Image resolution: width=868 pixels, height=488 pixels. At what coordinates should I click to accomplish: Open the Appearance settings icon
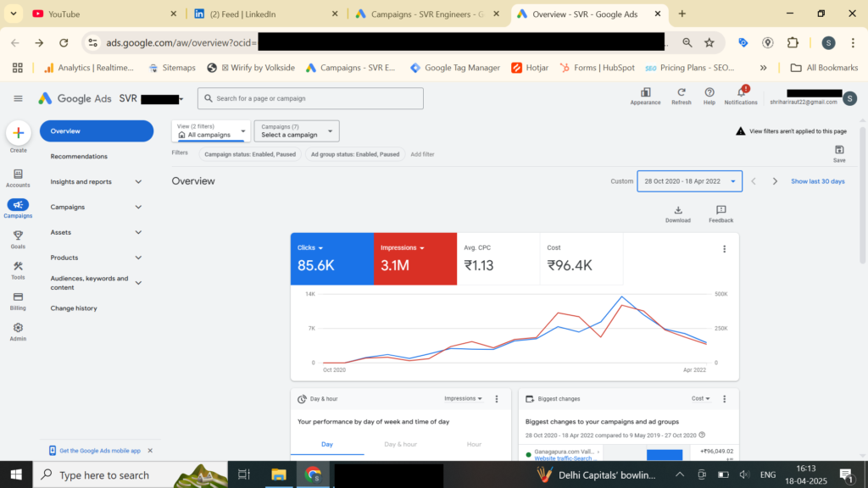645,92
